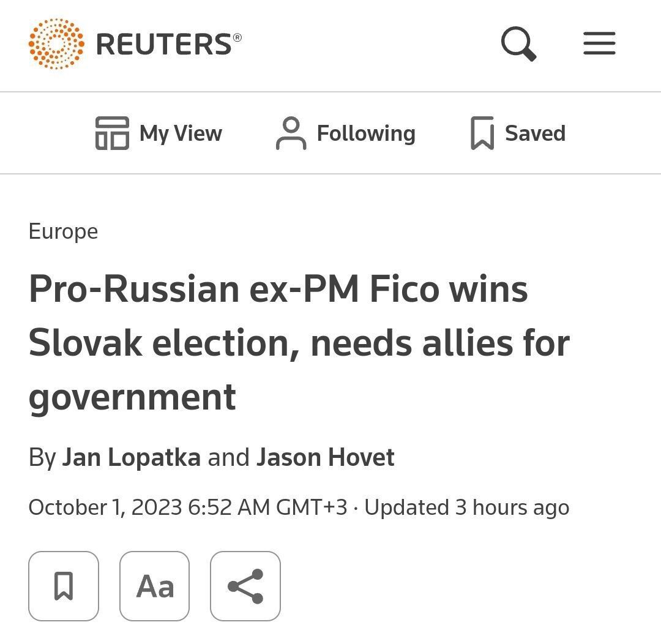Open author Jason Hovet's profile
This screenshot has height=644, width=661.
click(325, 457)
